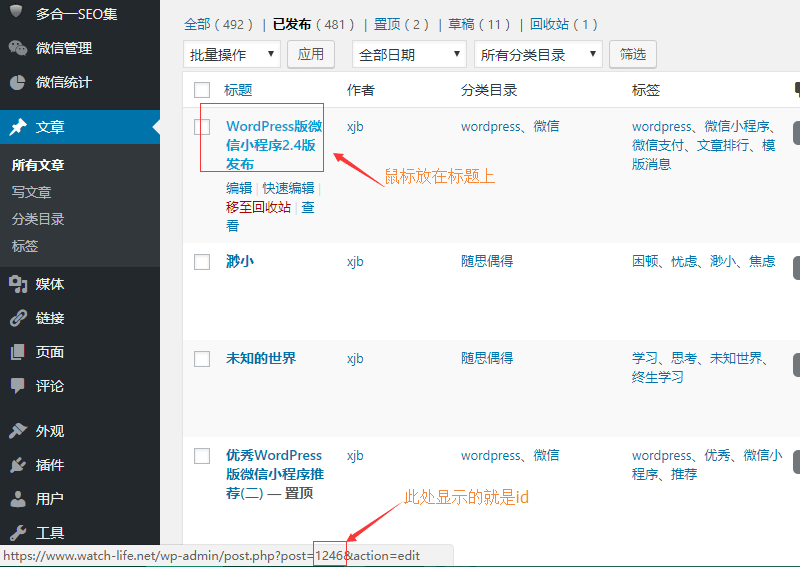Click the 快速编辑 quick edit link
Screen dimensions: 800x567
288,188
